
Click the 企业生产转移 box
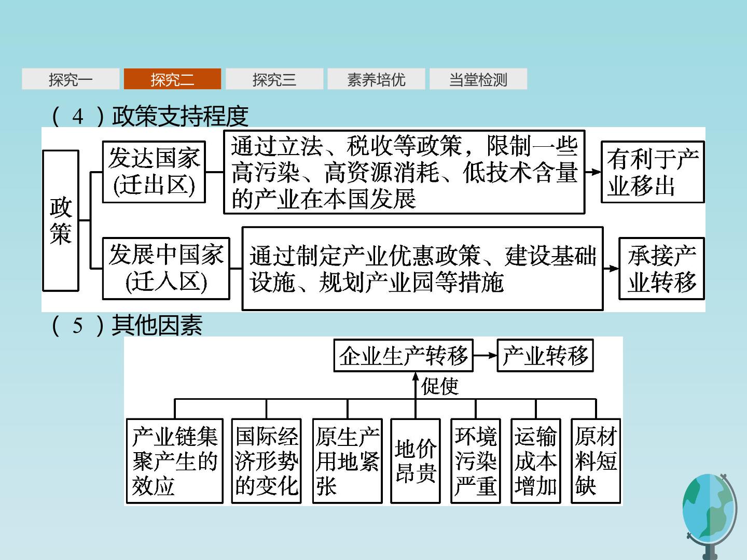(x=404, y=356)
